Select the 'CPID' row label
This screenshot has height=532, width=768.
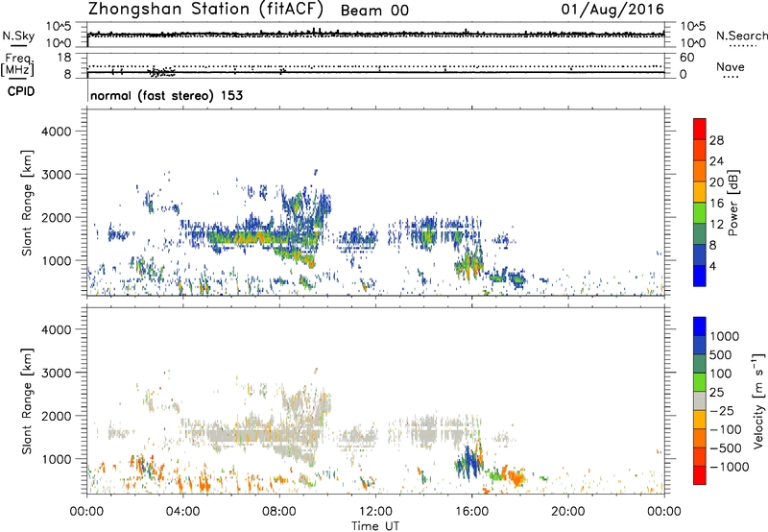point(21,91)
